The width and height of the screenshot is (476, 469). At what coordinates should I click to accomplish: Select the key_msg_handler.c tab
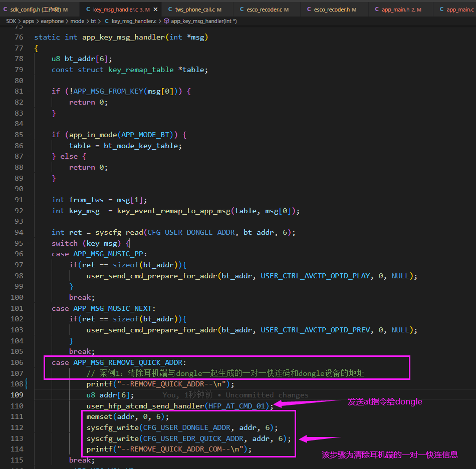tap(121, 10)
